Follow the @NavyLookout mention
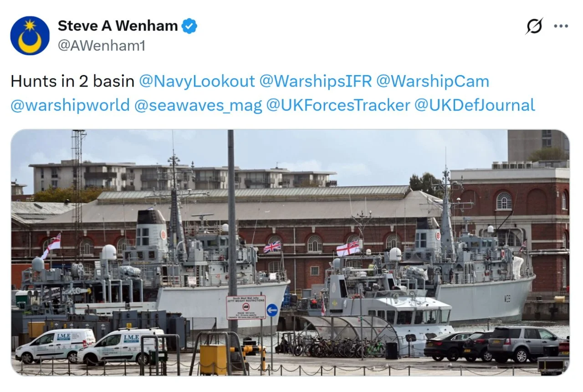The height and width of the screenshot is (392, 583). [x=197, y=81]
